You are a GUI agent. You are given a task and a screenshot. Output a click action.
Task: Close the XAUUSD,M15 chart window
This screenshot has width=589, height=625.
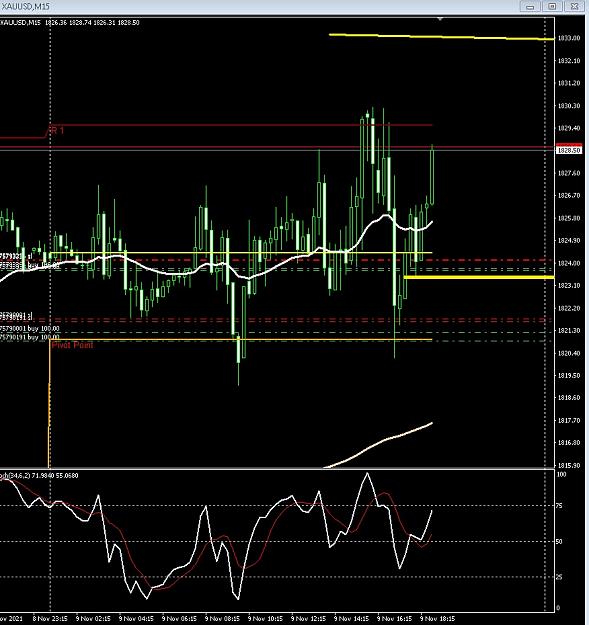(574, 6)
